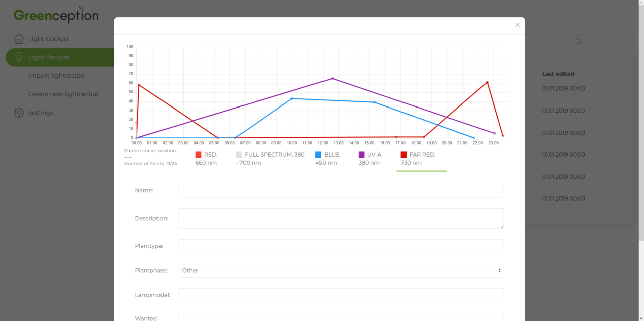Viewport: 644px width, 321px height.
Task: Click the Light Cockpit home icon
Action: (x=19, y=39)
